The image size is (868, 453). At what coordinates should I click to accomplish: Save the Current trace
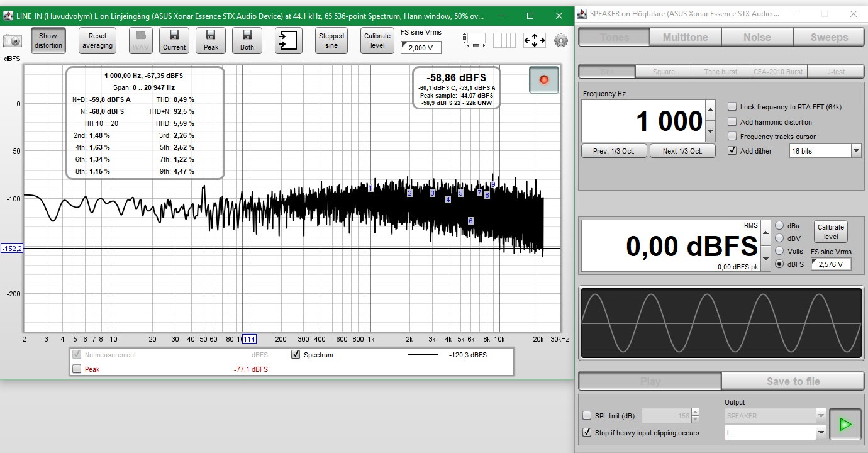tap(174, 41)
